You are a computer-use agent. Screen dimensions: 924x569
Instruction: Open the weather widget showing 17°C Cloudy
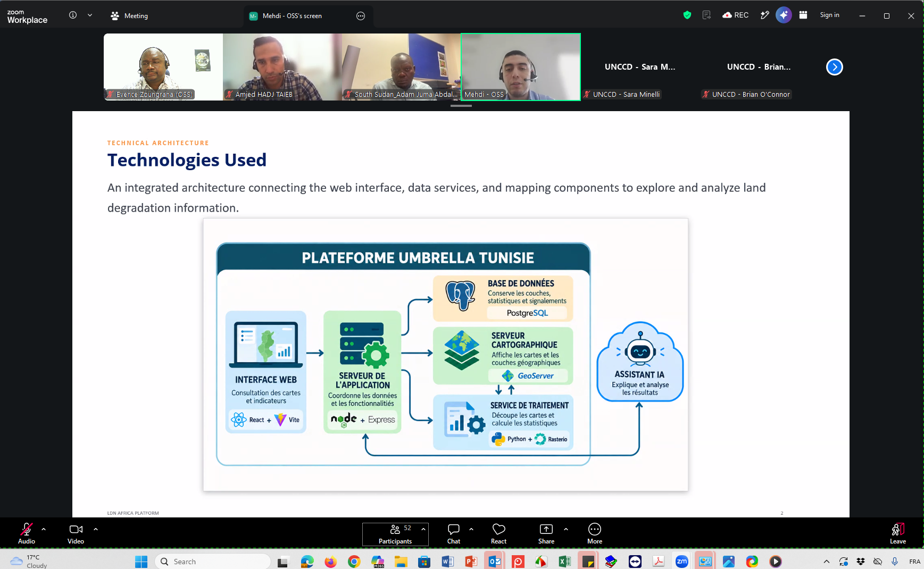29,562
